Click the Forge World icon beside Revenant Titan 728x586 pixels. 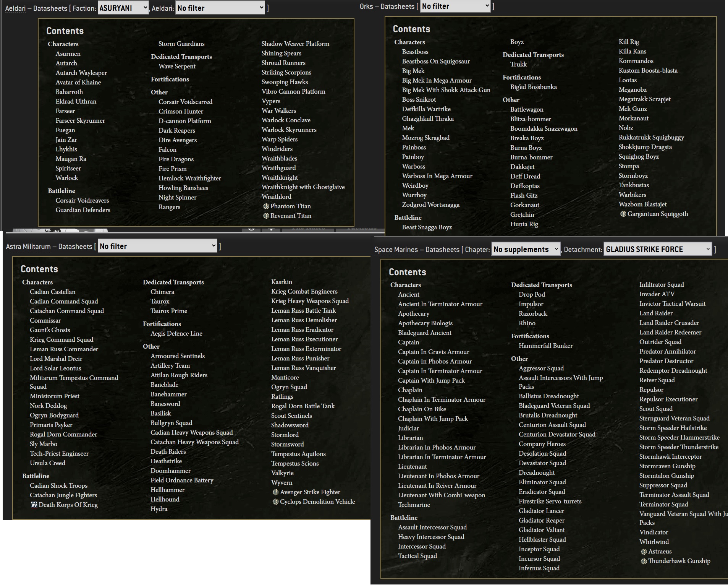point(266,216)
